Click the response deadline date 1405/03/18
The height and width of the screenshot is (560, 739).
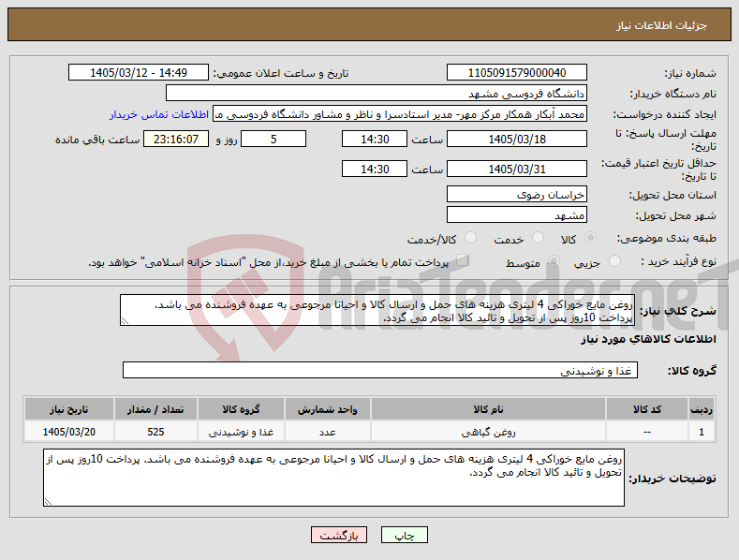point(516,140)
